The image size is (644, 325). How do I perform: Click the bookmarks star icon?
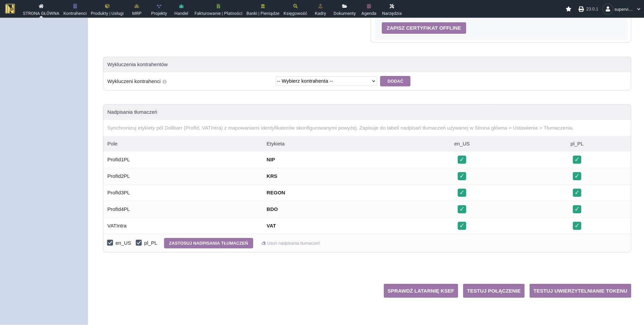[x=568, y=9]
